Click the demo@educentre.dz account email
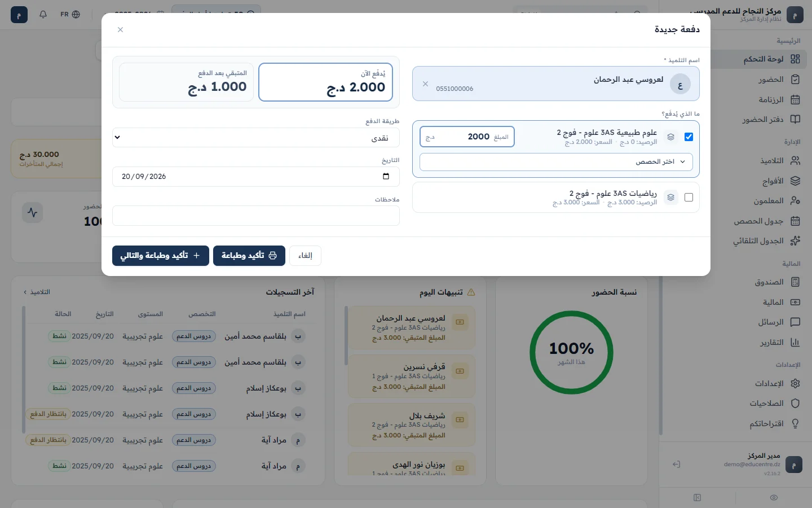Image resolution: width=812 pixels, height=508 pixels. tap(752, 465)
